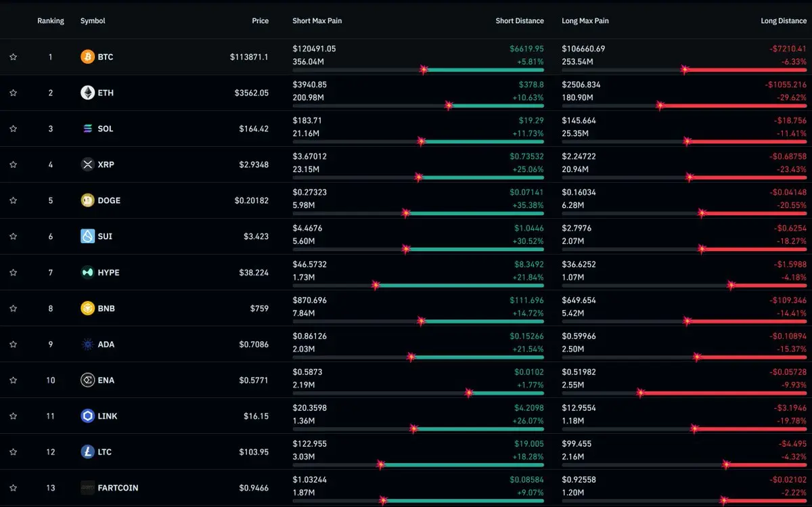This screenshot has width=812, height=507.
Task: Click BTC short volume 356.04M
Action: (x=308, y=62)
